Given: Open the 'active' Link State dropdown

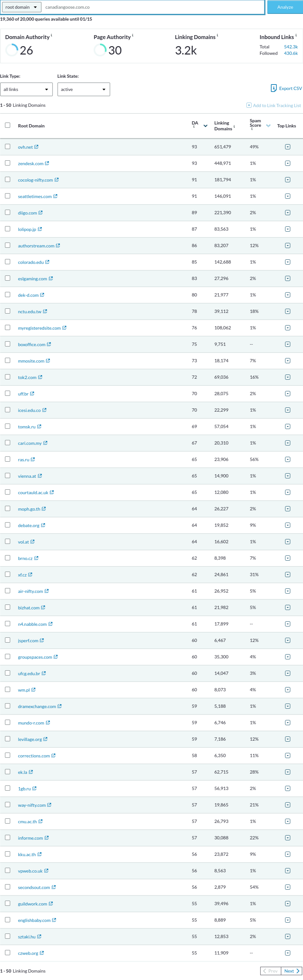Looking at the screenshot, I should (83, 89).
